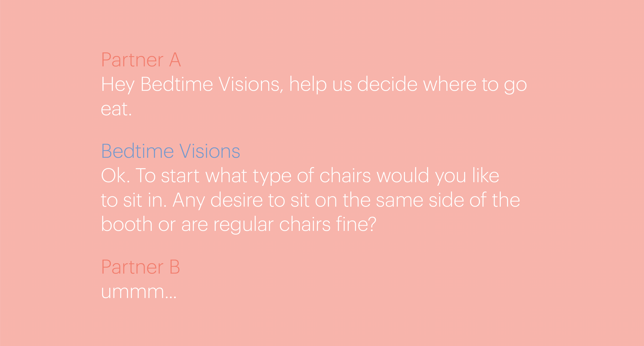This screenshot has height=346, width=644.
Task: Click the word "would" in the reply
Action: coord(402,176)
